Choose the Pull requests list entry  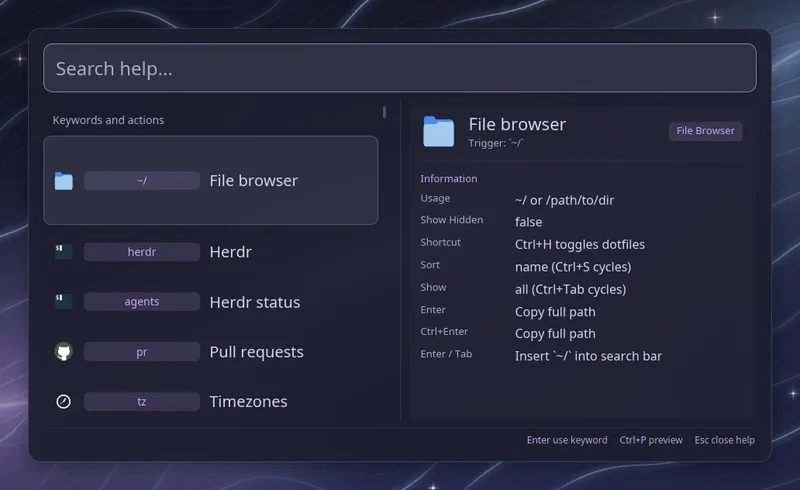click(x=211, y=352)
